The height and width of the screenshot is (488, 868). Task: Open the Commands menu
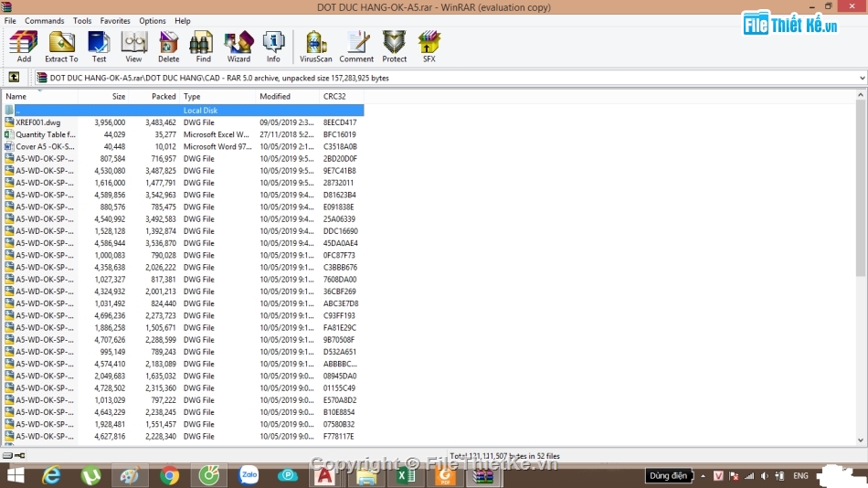tap(44, 20)
